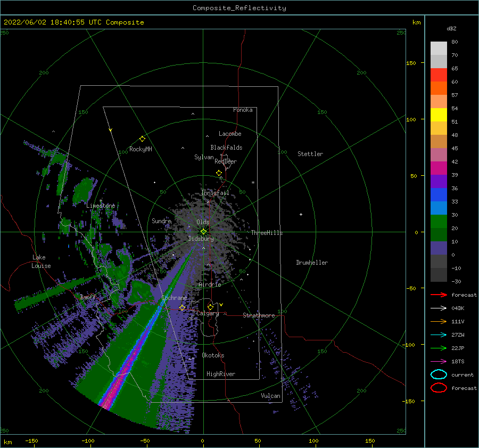Click the Calgary city label

click(208, 313)
